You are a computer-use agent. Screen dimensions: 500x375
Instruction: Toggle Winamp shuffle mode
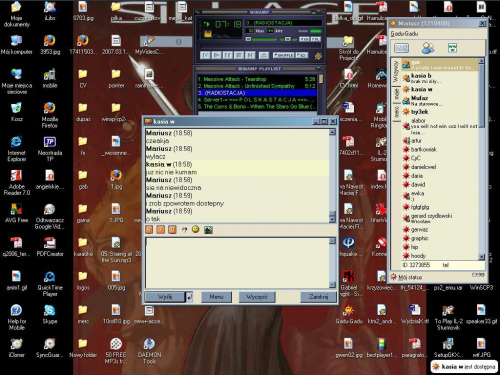pyautogui.click(x=283, y=55)
